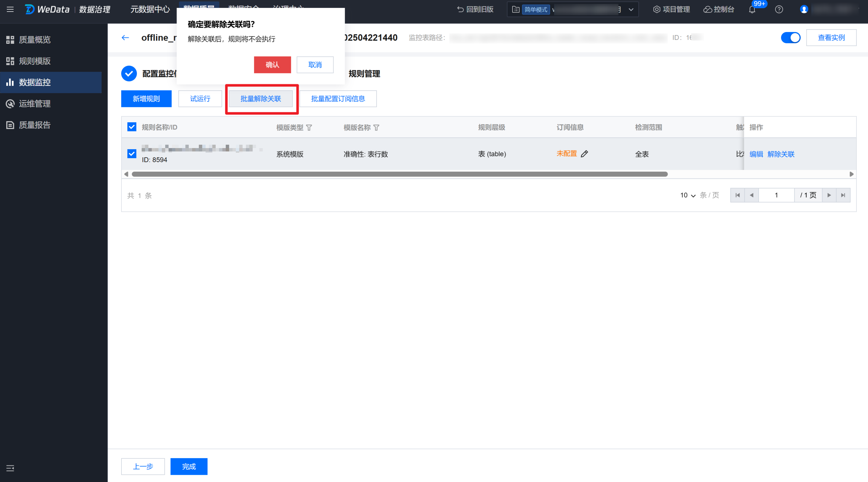This screenshot has width=868, height=482.
Task: Click the 试运行 button
Action: [x=200, y=99]
